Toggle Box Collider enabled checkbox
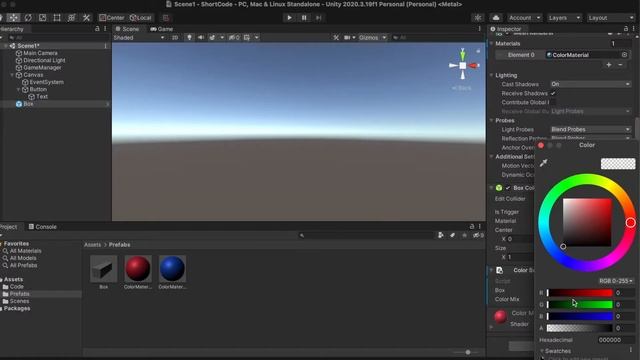640x360 pixels. (x=508, y=188)
